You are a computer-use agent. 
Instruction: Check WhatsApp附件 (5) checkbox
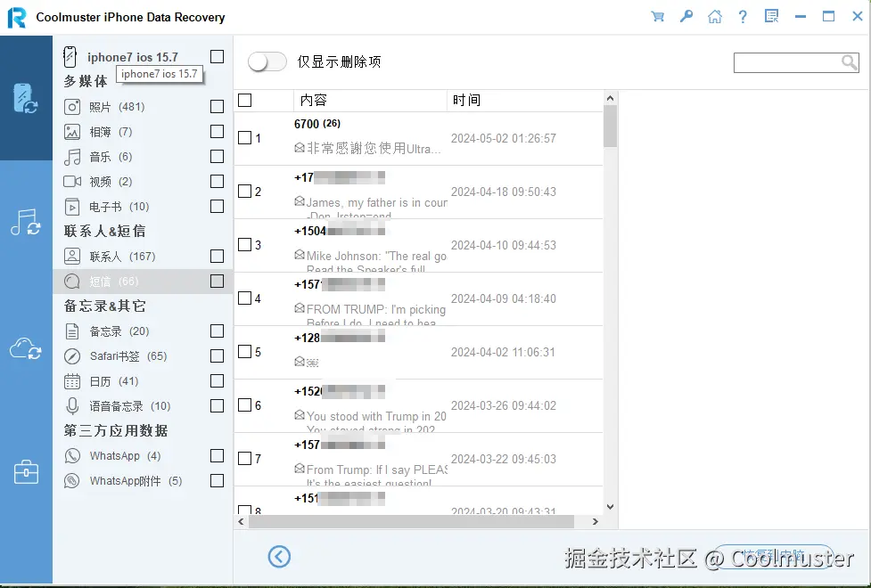217,480
